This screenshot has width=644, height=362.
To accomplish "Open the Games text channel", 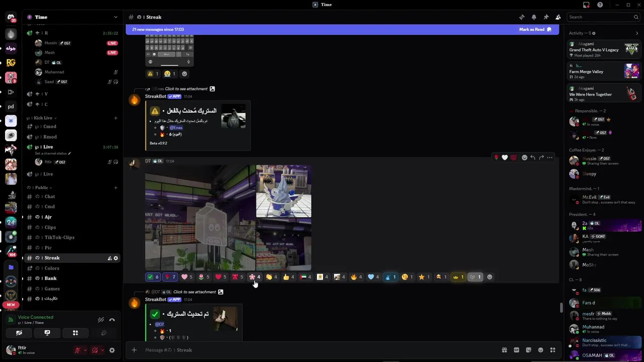I will 72,289.
